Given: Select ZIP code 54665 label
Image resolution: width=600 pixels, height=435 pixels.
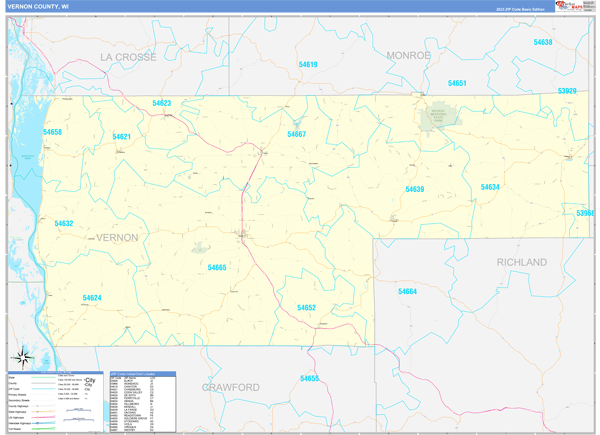Looking at the screenshot, I should (x=217, y=267).
